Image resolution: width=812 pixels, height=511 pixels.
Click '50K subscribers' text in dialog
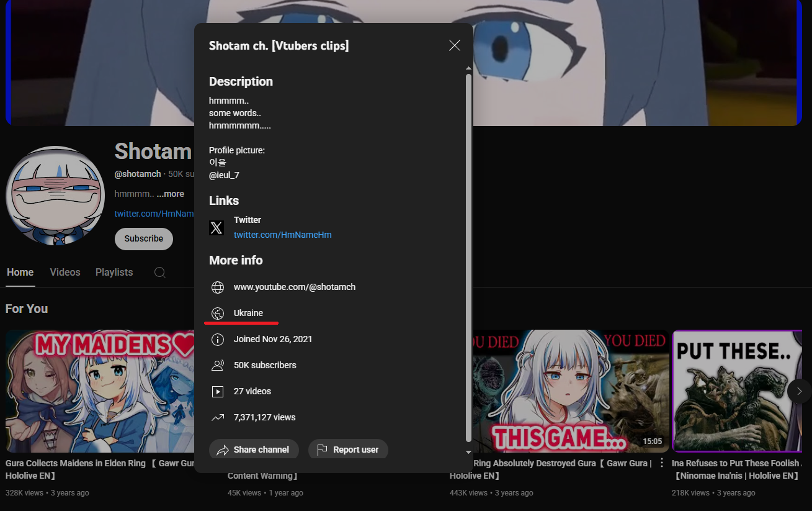click(265, 365)
